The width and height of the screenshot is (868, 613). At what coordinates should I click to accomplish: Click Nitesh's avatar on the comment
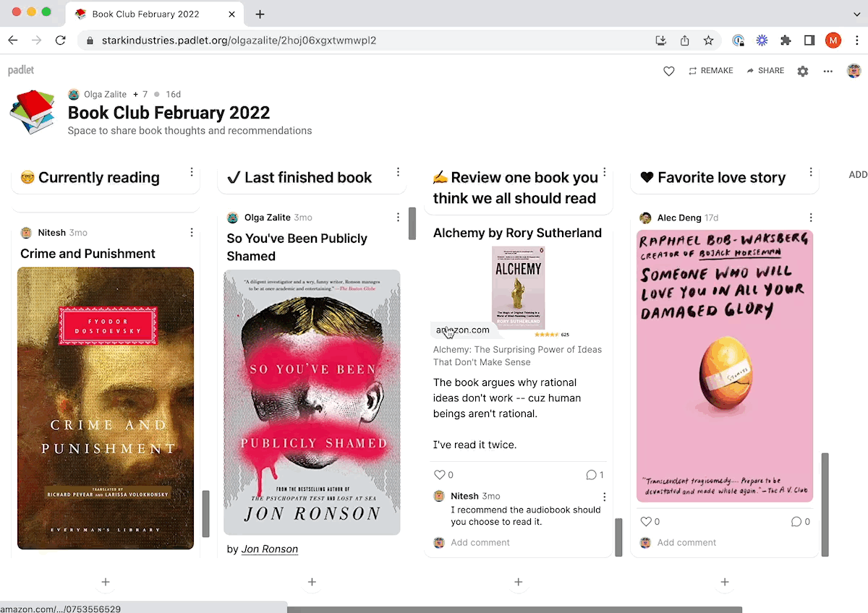(x=439, y=496)
